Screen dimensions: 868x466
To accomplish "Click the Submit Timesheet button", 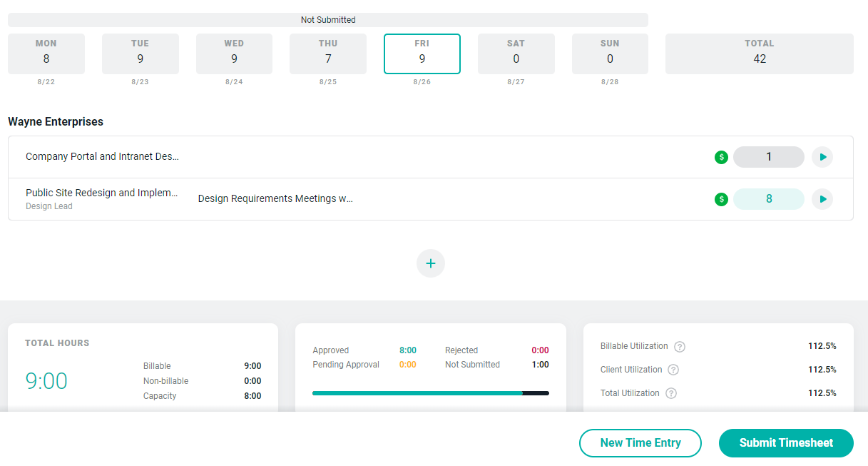I will tap(786, 442).
